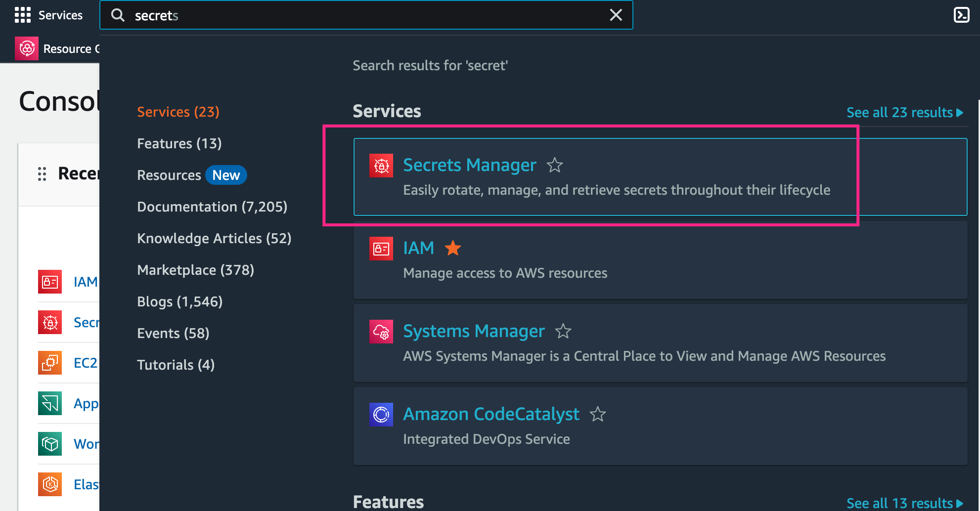Select the Resources New filter

192,175
